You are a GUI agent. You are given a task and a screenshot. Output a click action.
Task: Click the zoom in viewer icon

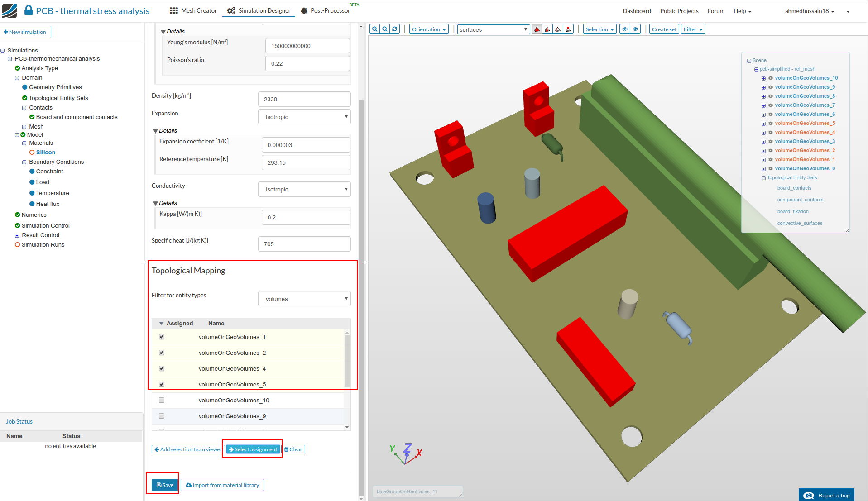374,29
